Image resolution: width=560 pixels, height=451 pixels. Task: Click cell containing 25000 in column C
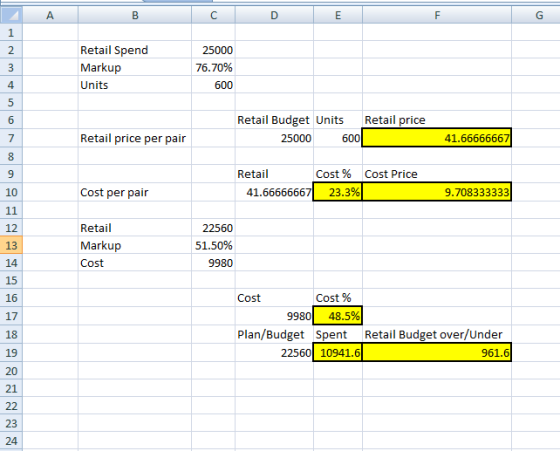coord(213,50)
